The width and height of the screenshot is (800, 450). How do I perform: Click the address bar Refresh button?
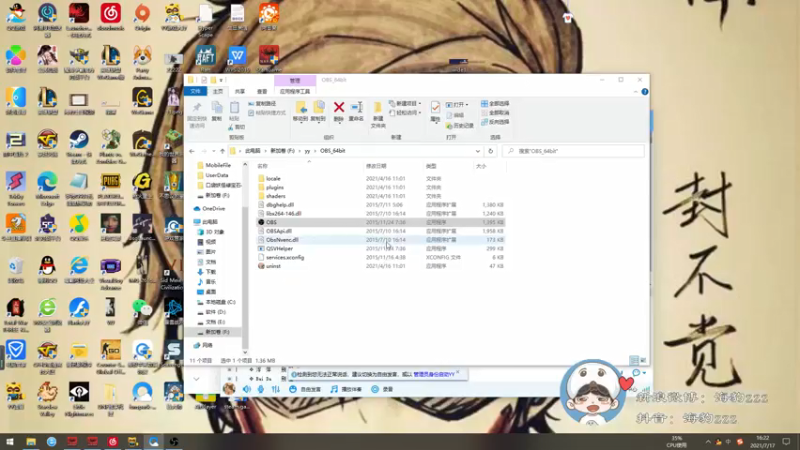tap(491, 151)
